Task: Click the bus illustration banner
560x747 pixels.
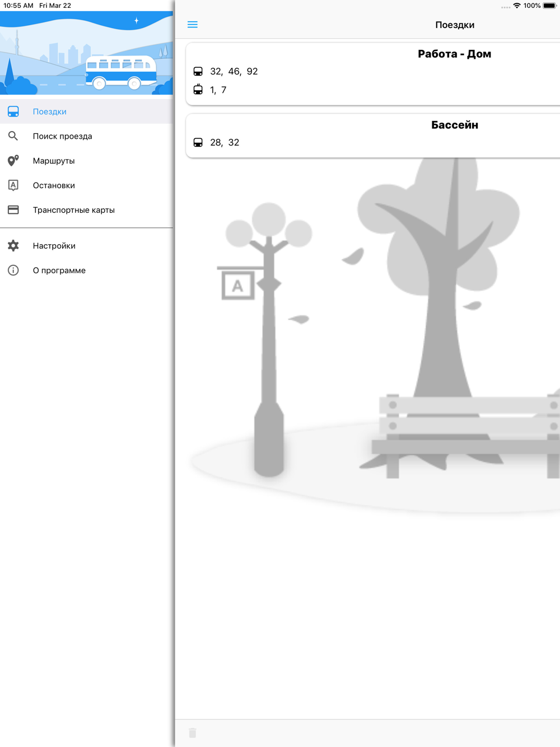Action: tap(87, 53)
